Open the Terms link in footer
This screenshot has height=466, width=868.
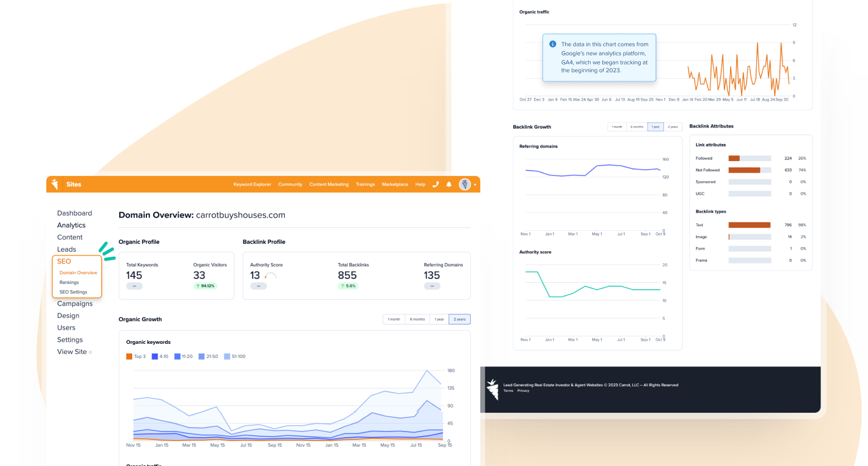pos(509,391)
